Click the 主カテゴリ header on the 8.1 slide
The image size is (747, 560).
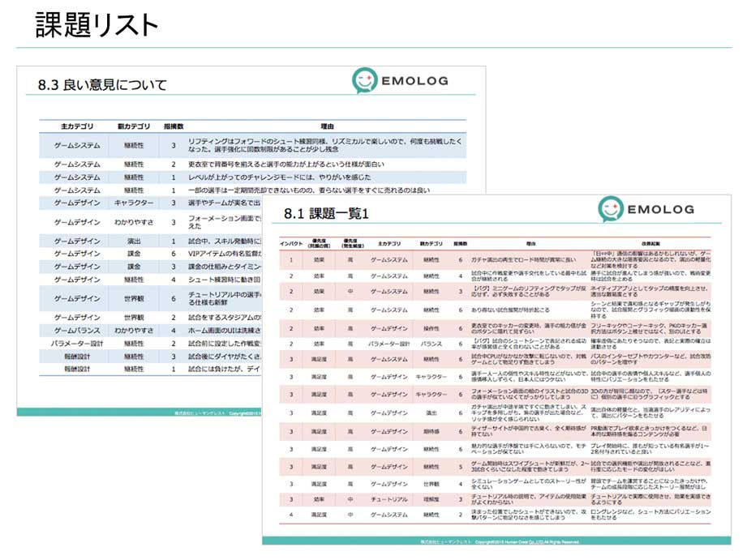pyautogui.click(x=389, y=243)
